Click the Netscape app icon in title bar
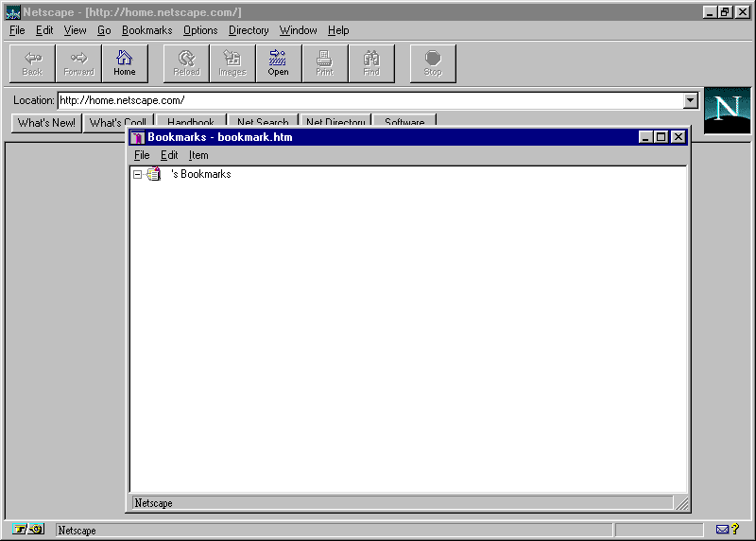 (x=13, y=12)
